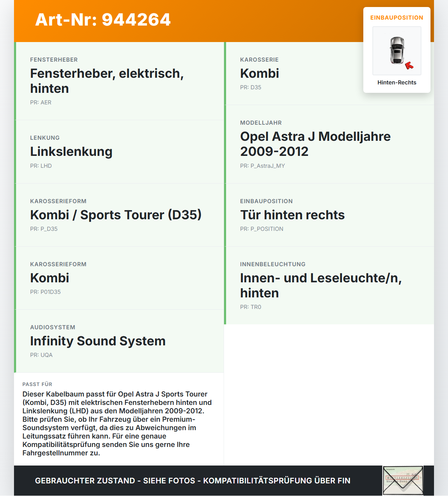Click the PASST FÜR description paragraph
The height and width of the screenshot is (496, 448).
[117, 423]
